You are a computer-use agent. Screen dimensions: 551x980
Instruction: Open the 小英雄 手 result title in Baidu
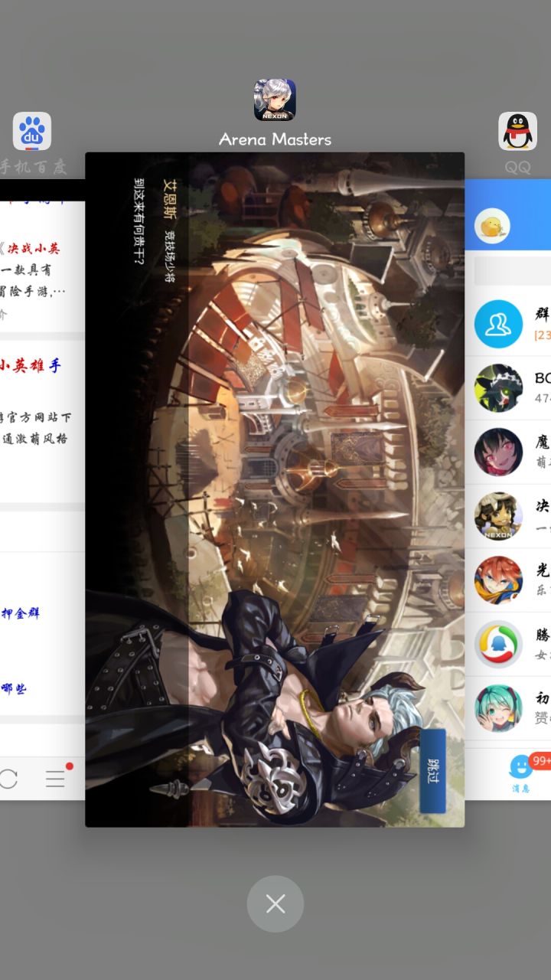click(x=31, y=366)
